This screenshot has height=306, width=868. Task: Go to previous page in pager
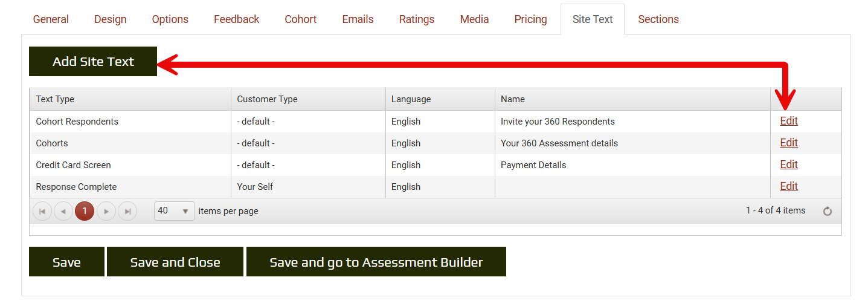click(x=63, y=211)
